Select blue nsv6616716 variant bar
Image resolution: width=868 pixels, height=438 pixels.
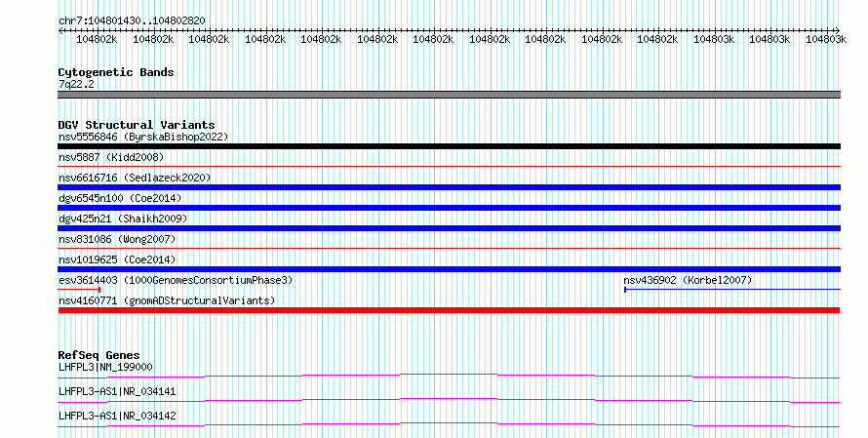click(449, 187)
